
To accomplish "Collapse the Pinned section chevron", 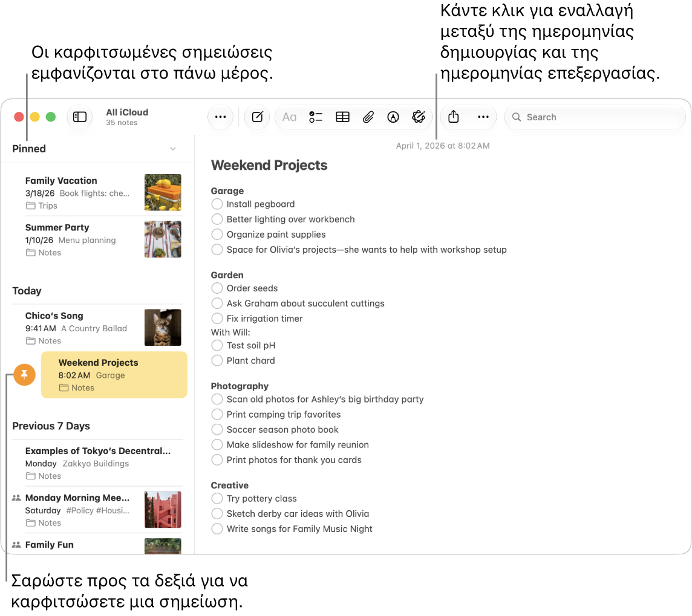I will pos(173,149).
